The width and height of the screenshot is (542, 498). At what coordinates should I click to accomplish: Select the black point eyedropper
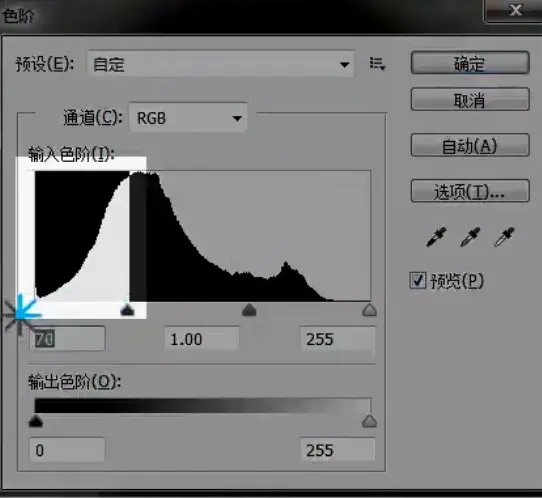pyautogui.click(x=437, y=237)
